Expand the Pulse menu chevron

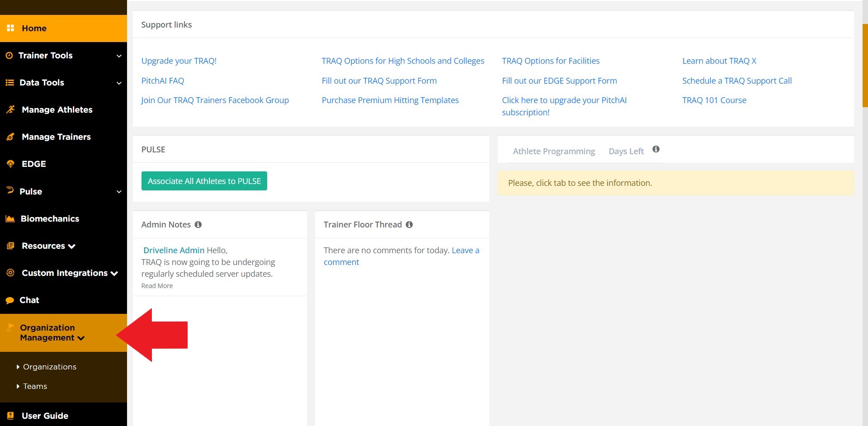pos(119,192)
